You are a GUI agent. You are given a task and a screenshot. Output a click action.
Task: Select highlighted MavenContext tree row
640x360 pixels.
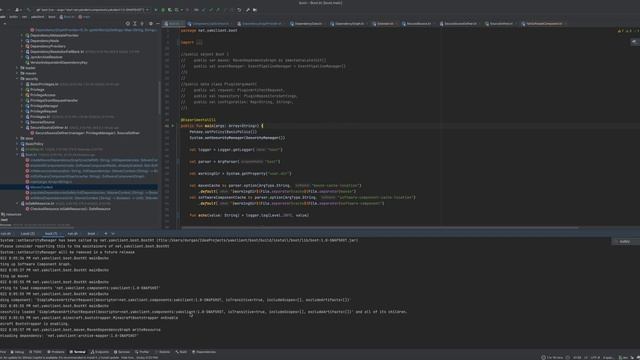tap(79, 187)
